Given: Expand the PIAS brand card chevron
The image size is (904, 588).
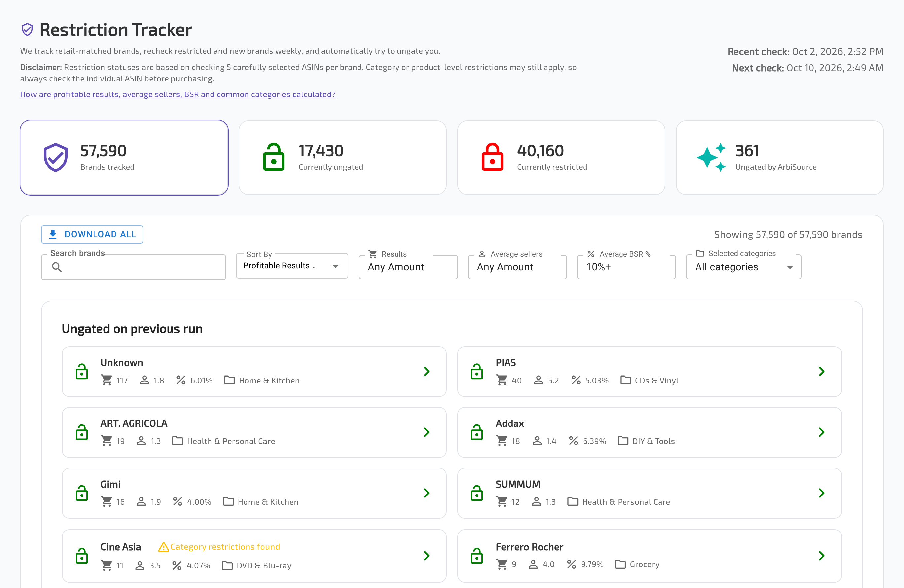Looking at the screenshot, I should click(x=822, y=372).
